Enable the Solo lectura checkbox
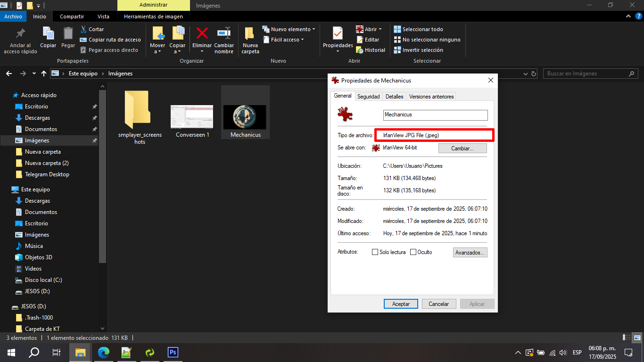644x362 pixels. [x=375, y=252]
